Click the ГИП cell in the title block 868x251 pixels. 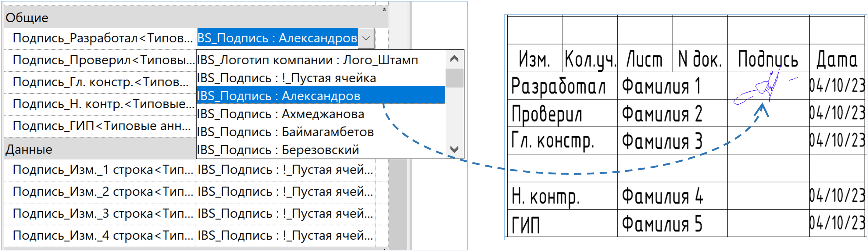tap(562, 223)
